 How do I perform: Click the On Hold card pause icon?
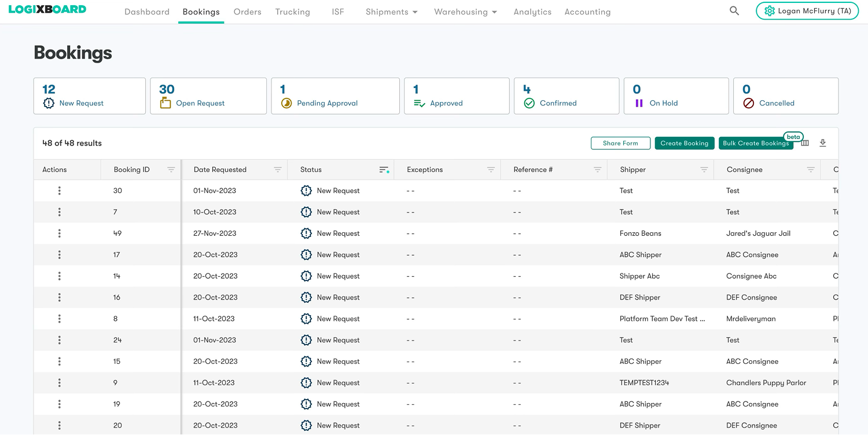(x=639, y=103)
